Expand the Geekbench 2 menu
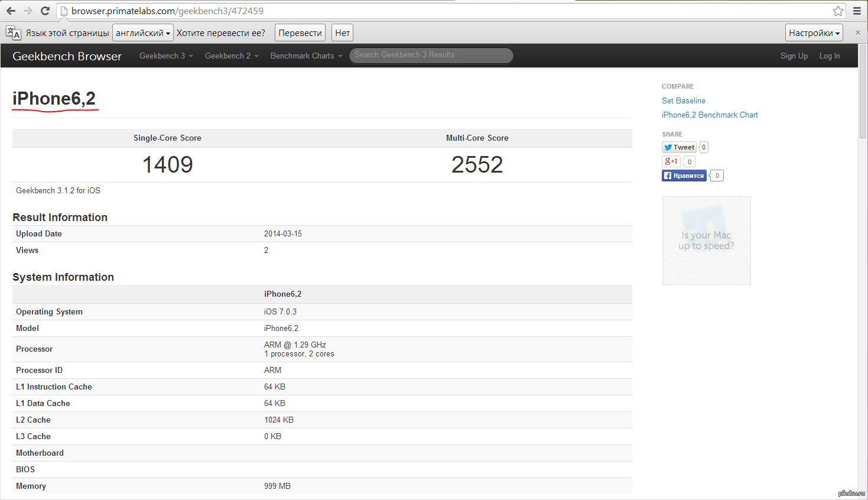868x500 pixels. [232, 56]
